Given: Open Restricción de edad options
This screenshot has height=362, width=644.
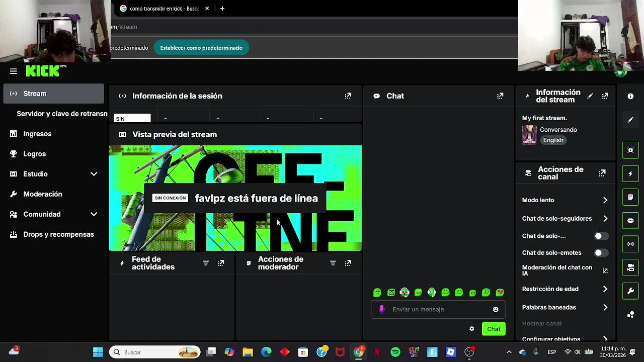Looking at the screenshot, I should [565, 289].
